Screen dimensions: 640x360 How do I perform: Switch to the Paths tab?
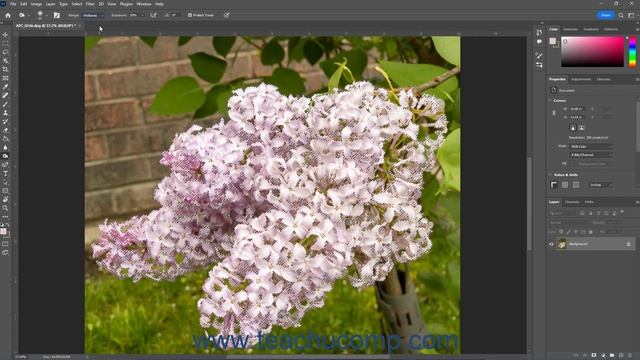click(589, 202)
